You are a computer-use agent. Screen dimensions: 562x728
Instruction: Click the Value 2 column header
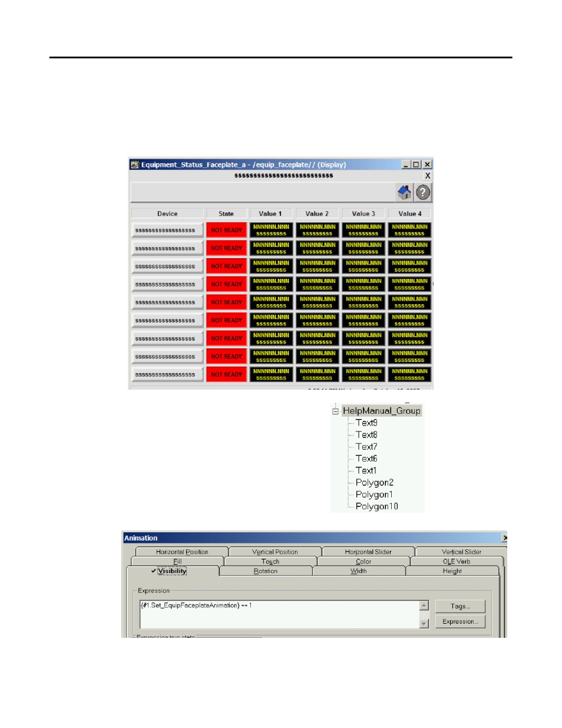pos(317,213)
